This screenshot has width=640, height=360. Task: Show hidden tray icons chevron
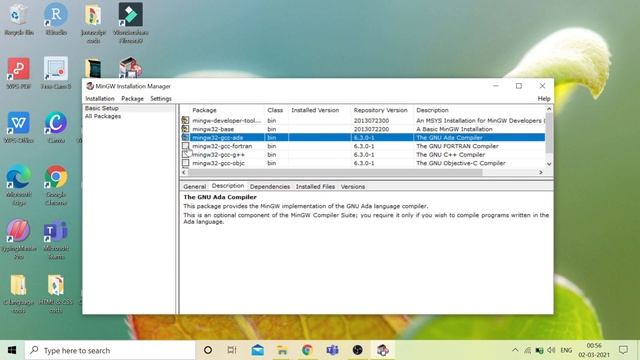(515, 350)
